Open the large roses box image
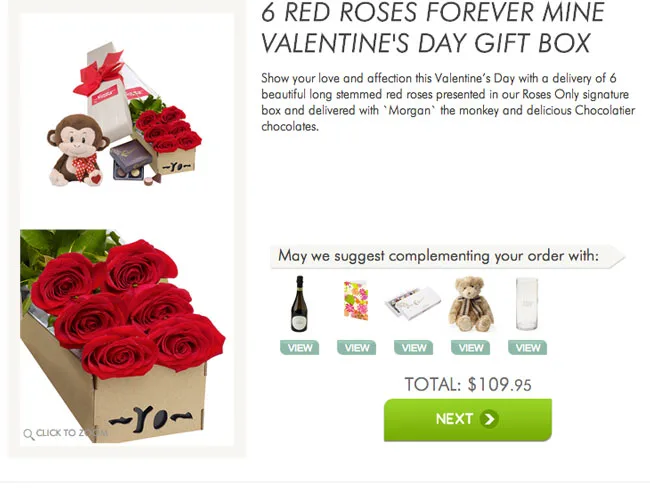 tap(122, 330)
